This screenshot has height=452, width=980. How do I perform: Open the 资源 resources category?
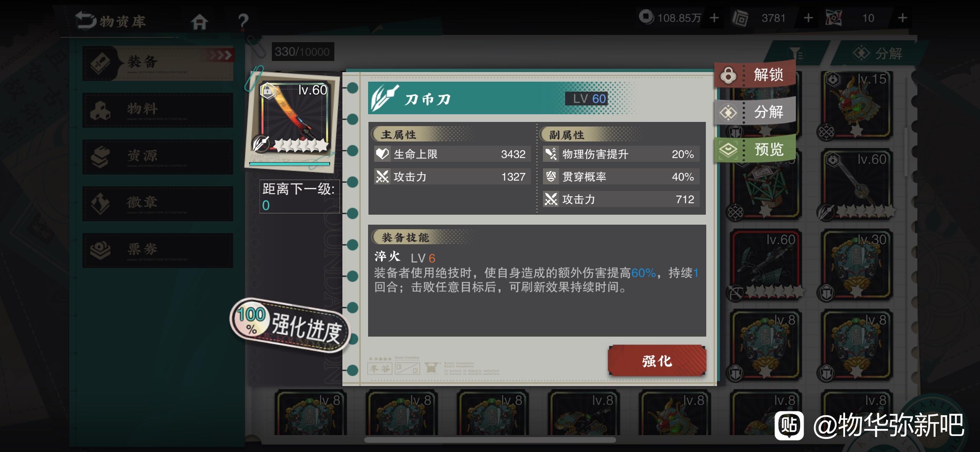[x=158, y=157]
